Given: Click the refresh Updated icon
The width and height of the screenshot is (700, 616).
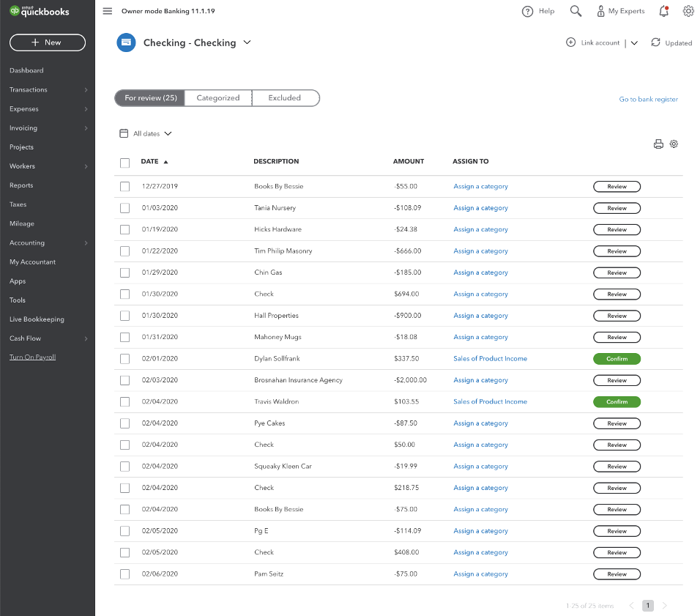Looking at the screenshot, I should click(655, 42).
